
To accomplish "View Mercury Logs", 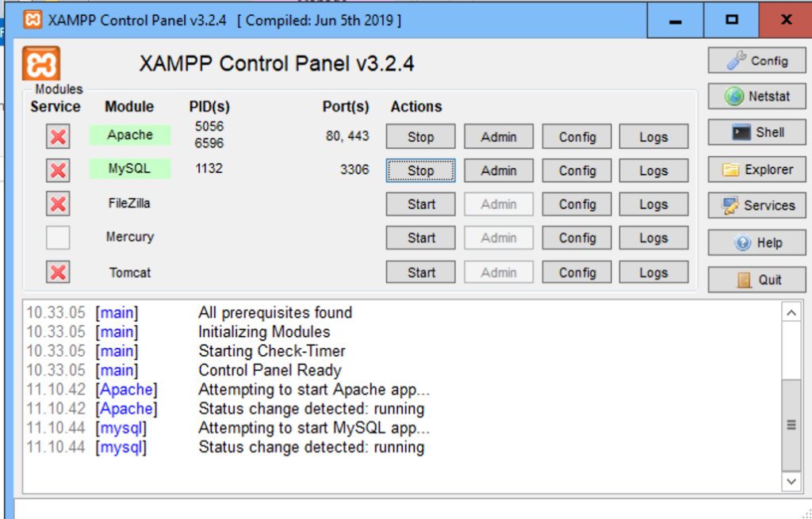I will [653, 238].
